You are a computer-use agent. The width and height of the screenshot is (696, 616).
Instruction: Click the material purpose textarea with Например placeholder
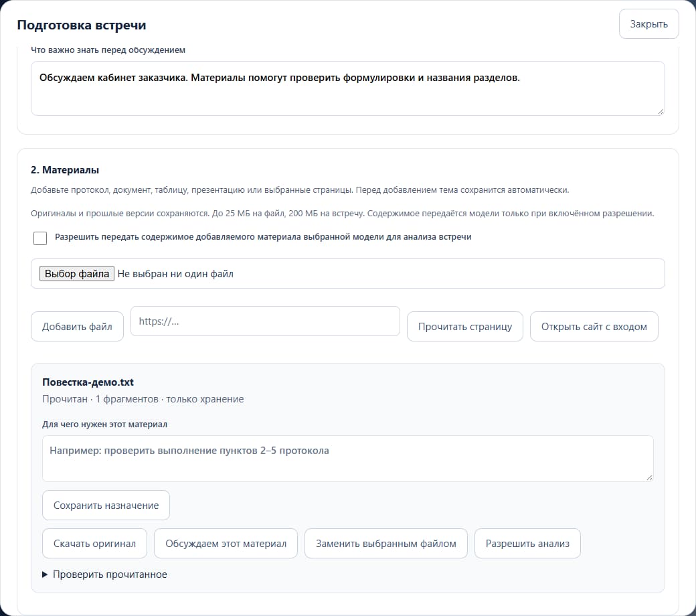point(347,459)
